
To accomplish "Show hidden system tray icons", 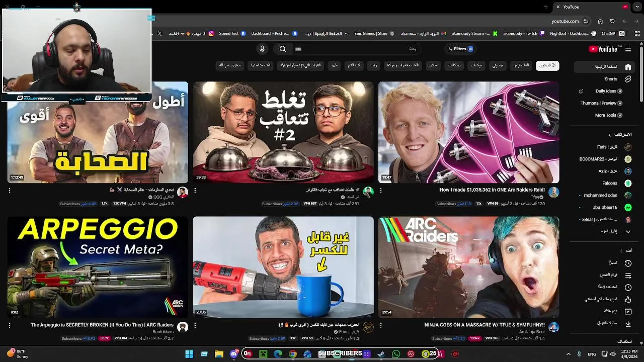I will point(568,354).
